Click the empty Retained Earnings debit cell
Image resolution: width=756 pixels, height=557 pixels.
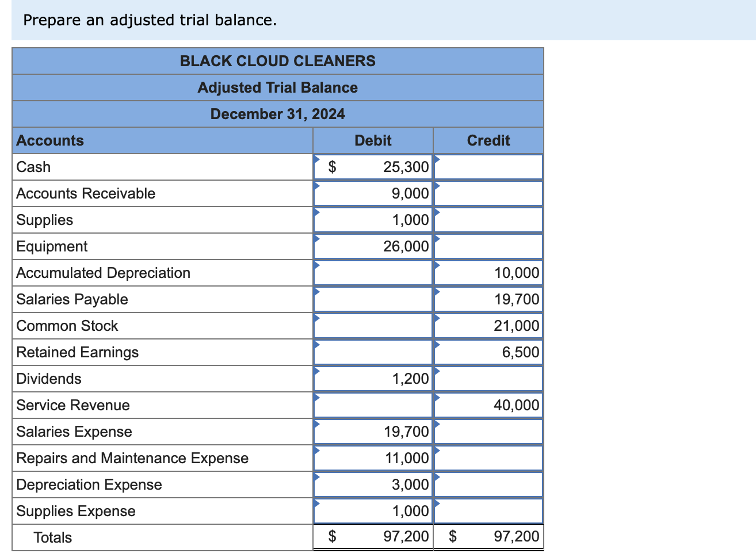373,352
